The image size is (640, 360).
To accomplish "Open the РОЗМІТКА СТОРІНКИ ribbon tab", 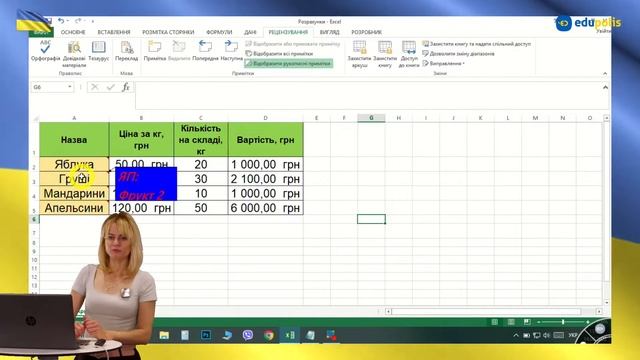I will (168, 32).
